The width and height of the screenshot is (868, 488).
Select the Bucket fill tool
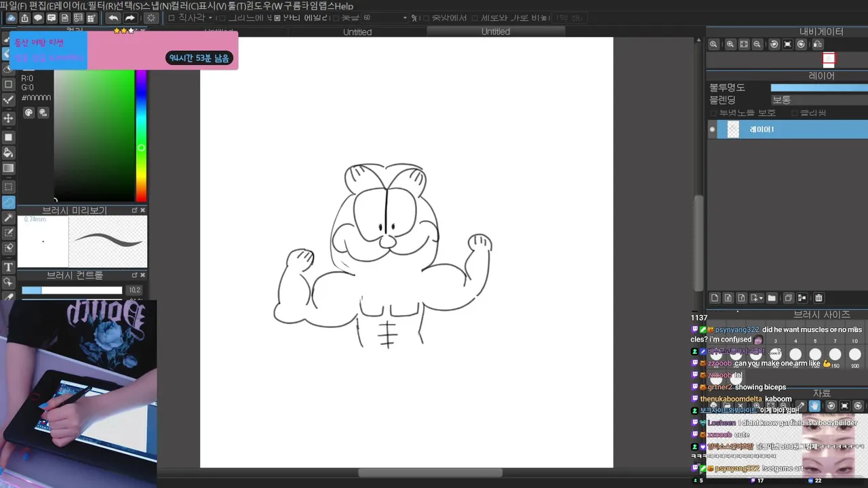coord(8,152)
